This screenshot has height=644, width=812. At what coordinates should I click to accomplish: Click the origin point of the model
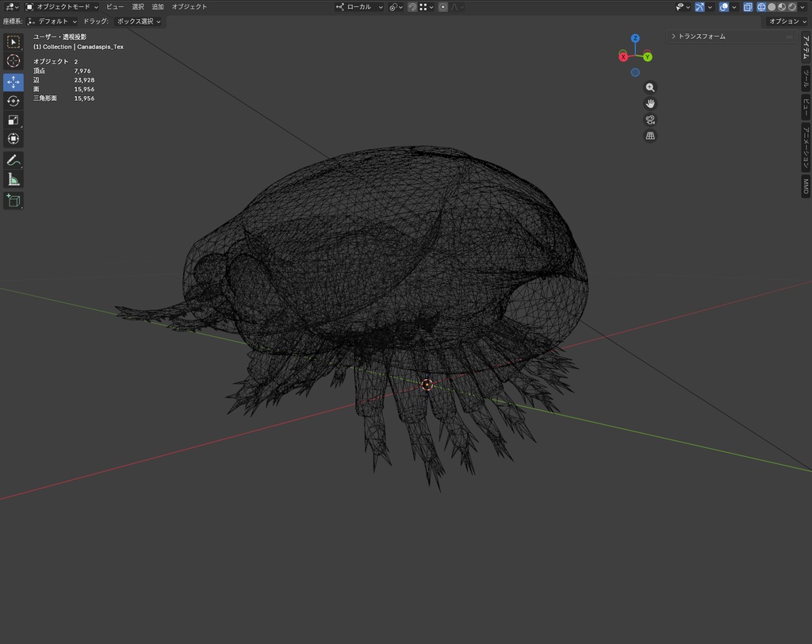tap(427, 385)
